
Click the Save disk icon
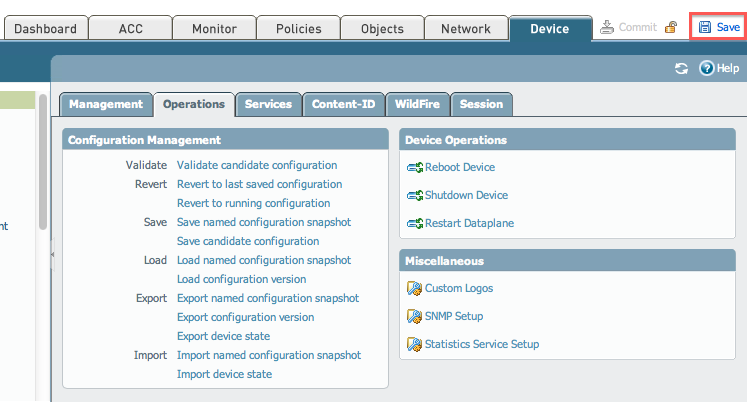705,27
